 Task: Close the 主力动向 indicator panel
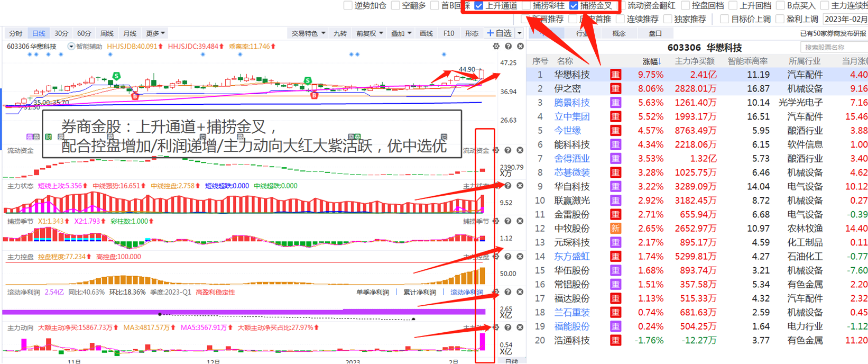520,327
